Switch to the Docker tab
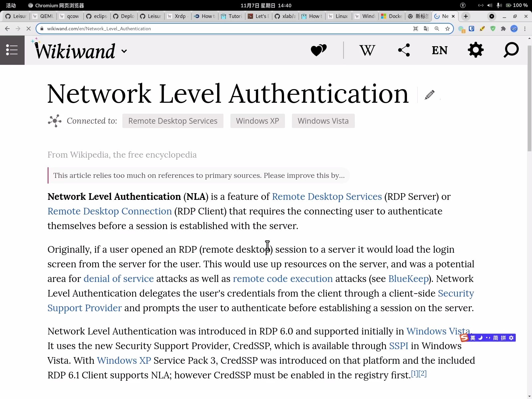 point(392,16)
